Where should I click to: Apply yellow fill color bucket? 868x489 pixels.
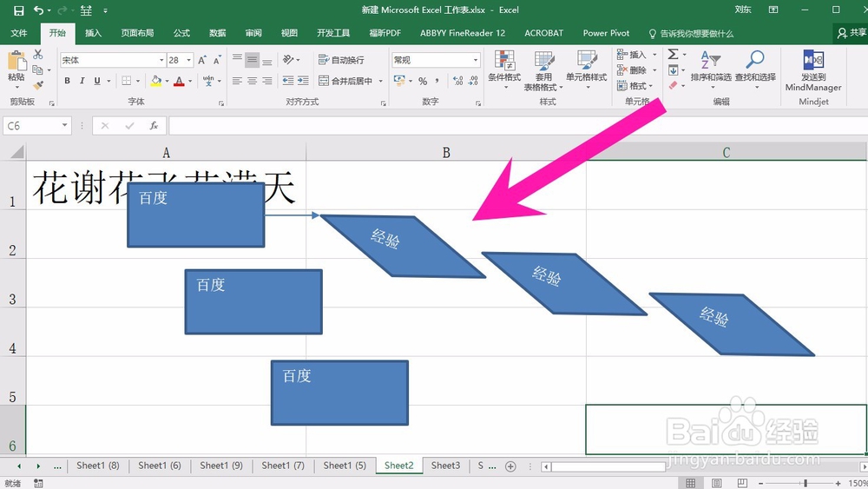click(x=156, y=81)
